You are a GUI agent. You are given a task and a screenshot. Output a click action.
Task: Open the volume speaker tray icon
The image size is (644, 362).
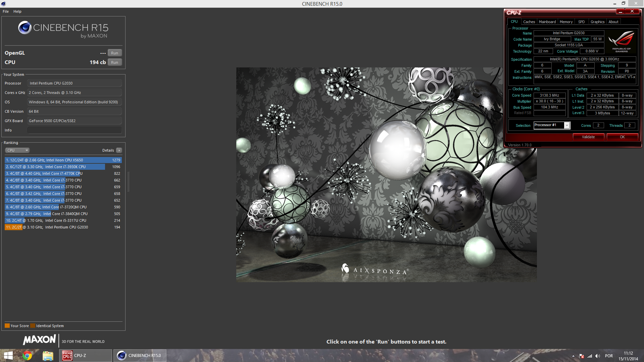click(598, 356)
